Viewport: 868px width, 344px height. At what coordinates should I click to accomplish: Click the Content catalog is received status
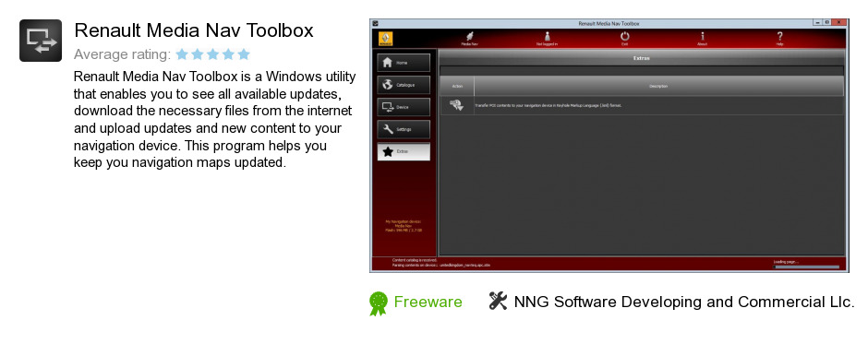point(414,259)
